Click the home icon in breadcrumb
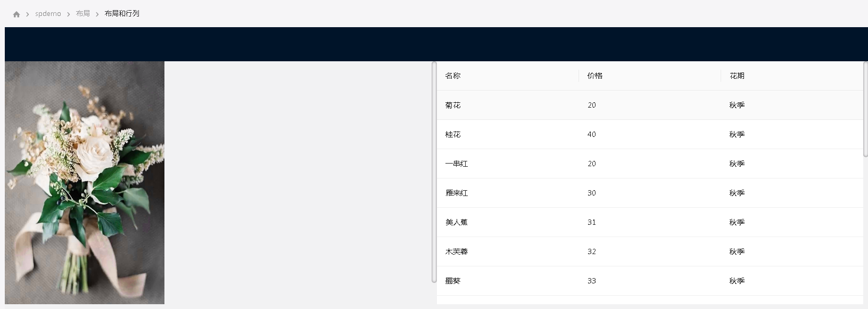Viewport: 868px width, 309px height. (x=16, y=14)
